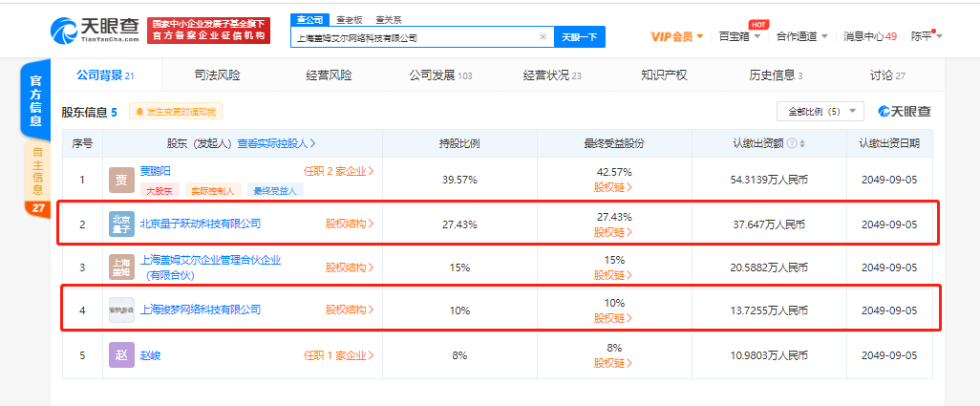Switch to the 经营状况 tab
Screen dimensions: 980x406
[x=552, y=75]
